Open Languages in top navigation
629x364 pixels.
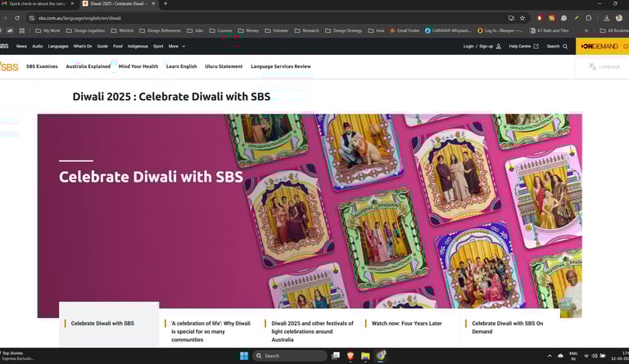(58, 47)
